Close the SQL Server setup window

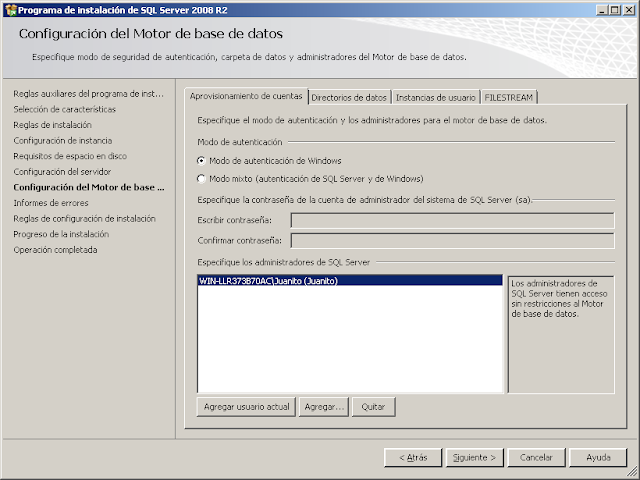click(x=629, y=10)
